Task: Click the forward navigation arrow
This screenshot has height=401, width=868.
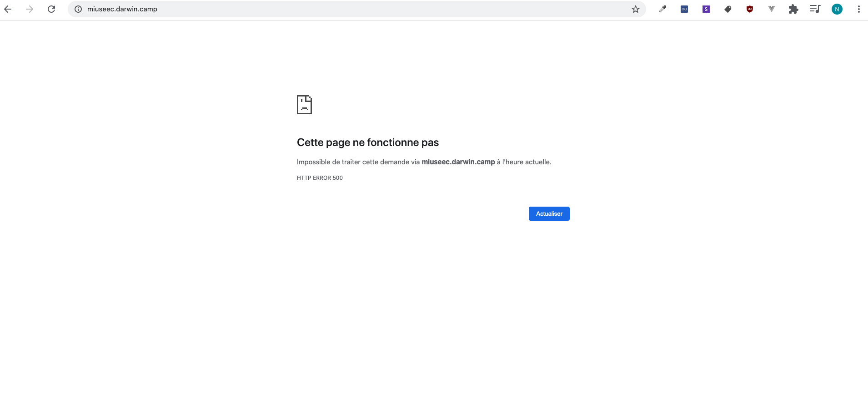Action: click(x=30, y=9)
